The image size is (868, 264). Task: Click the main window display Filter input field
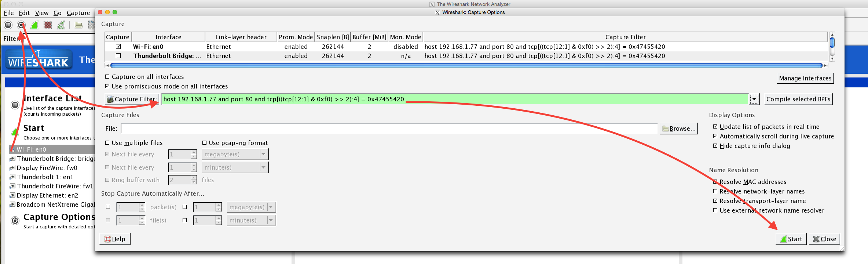click(x=58, y=39)
